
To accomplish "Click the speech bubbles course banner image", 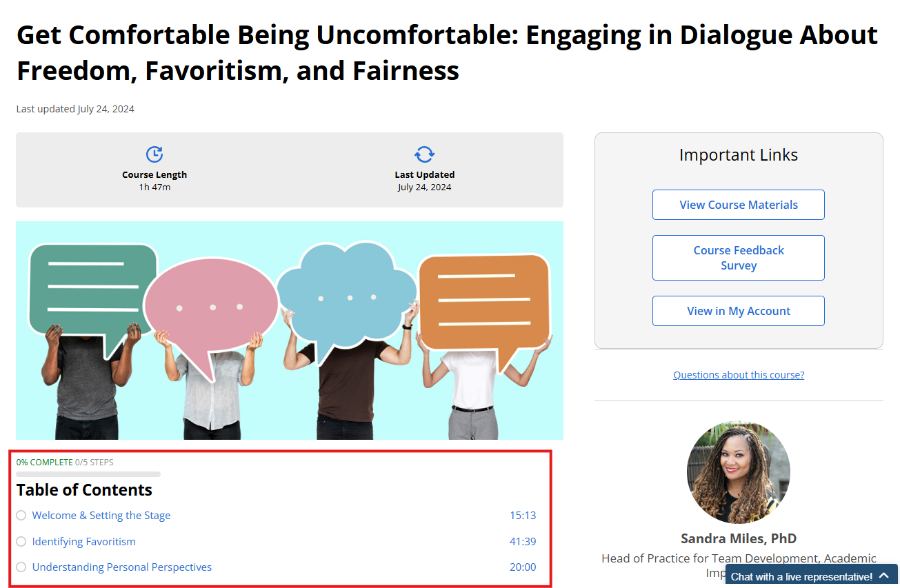I will point(290,330).
